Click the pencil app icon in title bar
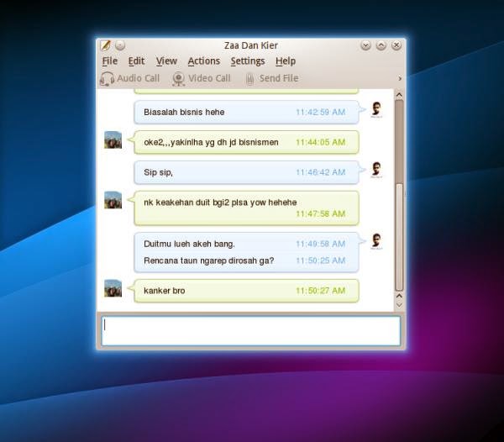The width and height of the screenshot is (504, 442). tap(106, 45)
